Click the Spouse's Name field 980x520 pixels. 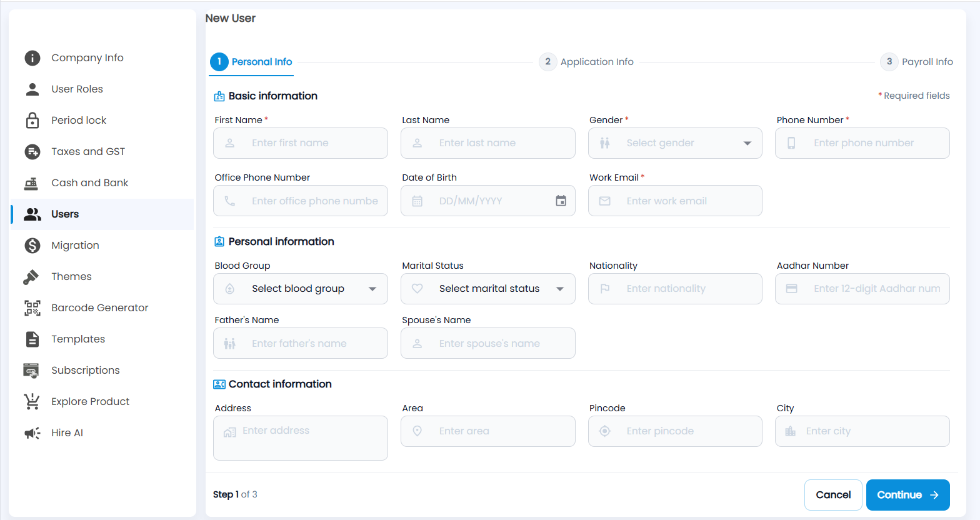488,343
